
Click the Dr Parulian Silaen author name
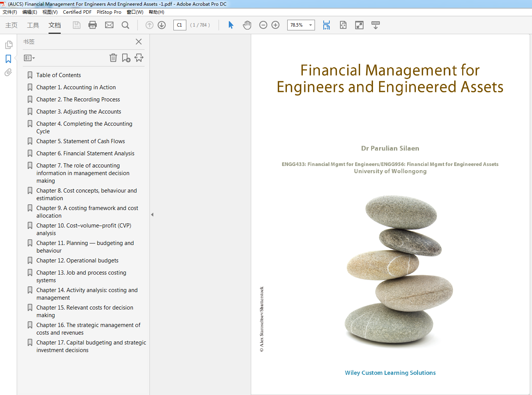390,149
